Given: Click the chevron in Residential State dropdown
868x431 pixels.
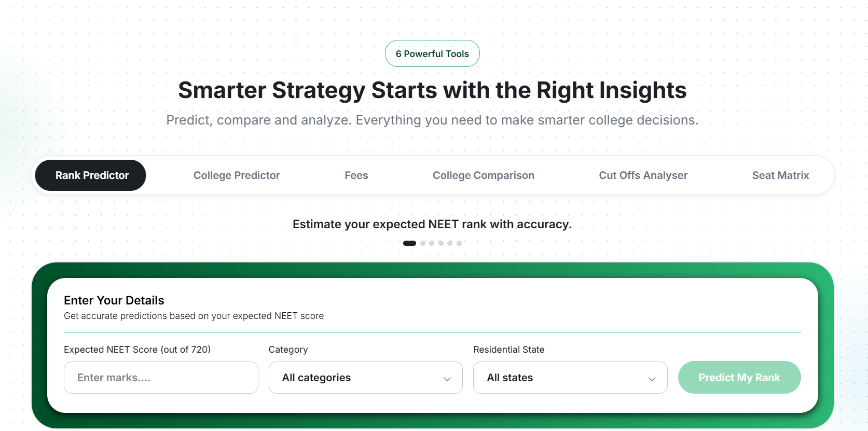Looking at the screenshot, I should click(652, 379).
